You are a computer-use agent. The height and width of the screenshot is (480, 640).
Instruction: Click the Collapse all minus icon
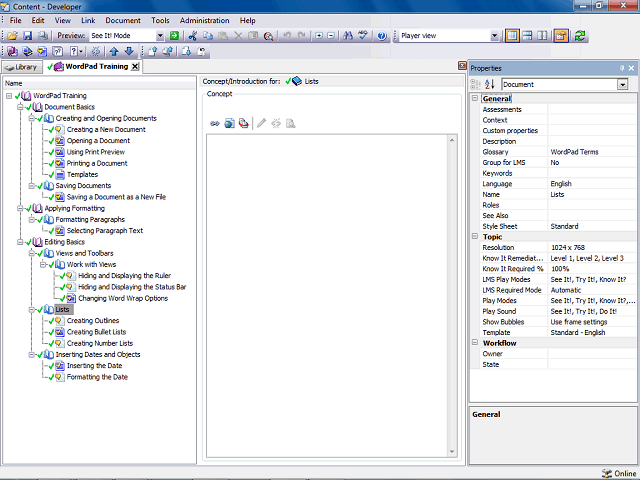click(x=331, y=36)
